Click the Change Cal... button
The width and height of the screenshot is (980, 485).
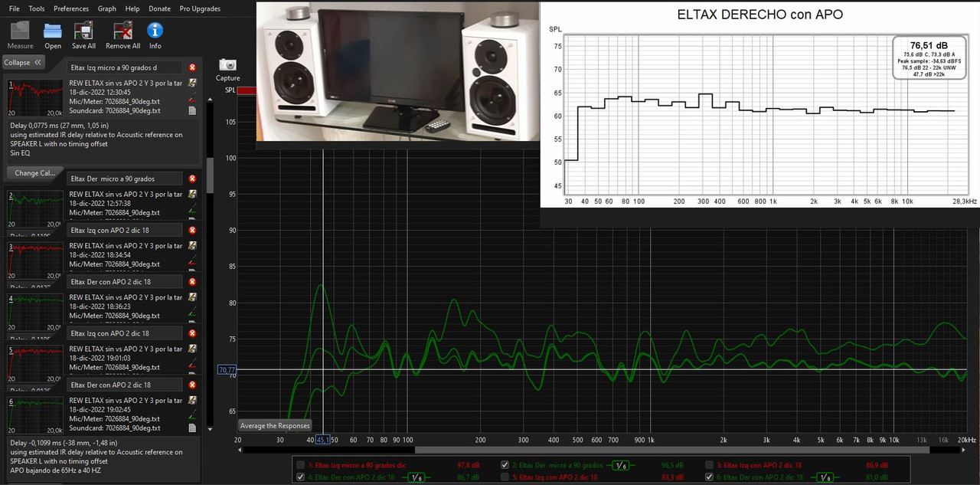[x=34, y=172]
